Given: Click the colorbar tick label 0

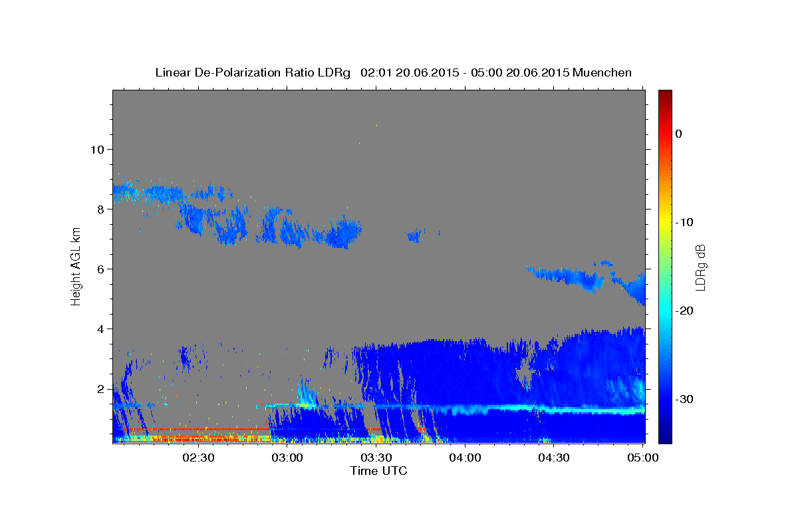Looking at the screenshot, I should [679, 134].
